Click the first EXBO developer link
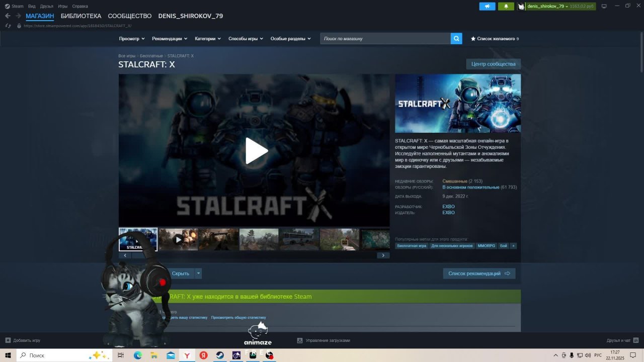This screenshot has height=362, width=644. point(448,207)
